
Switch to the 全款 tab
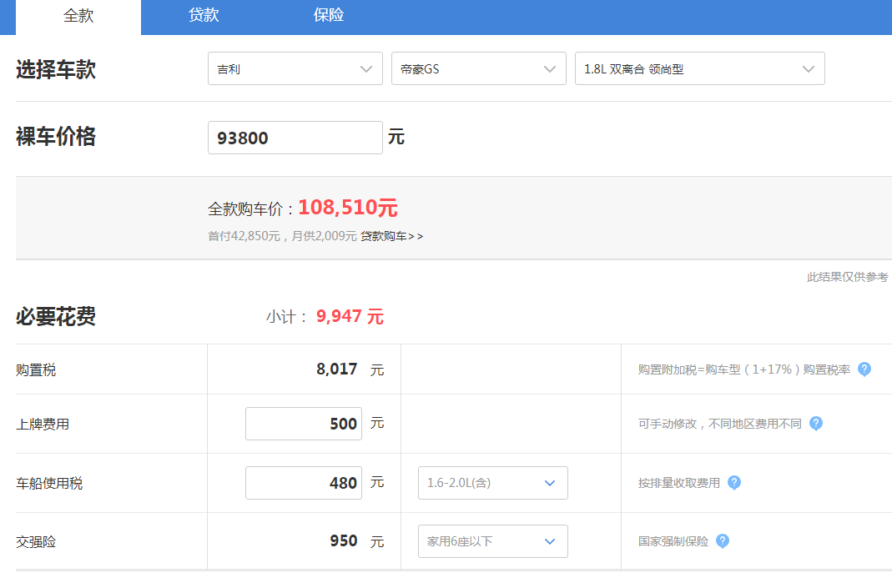78,17
